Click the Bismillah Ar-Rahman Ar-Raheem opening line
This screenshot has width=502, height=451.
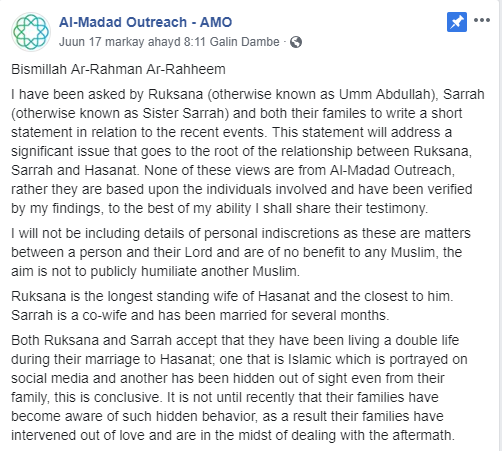(x=118, y=69)
